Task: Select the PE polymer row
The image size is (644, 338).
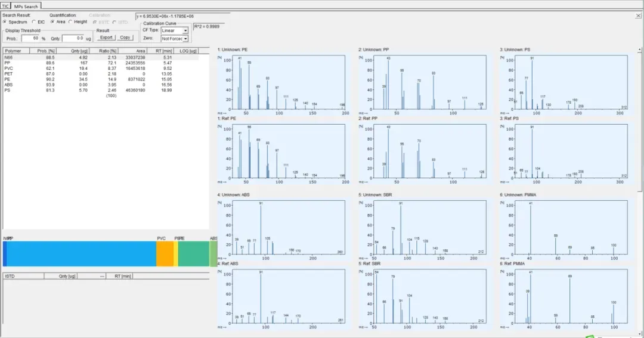Action: point(101,79)
